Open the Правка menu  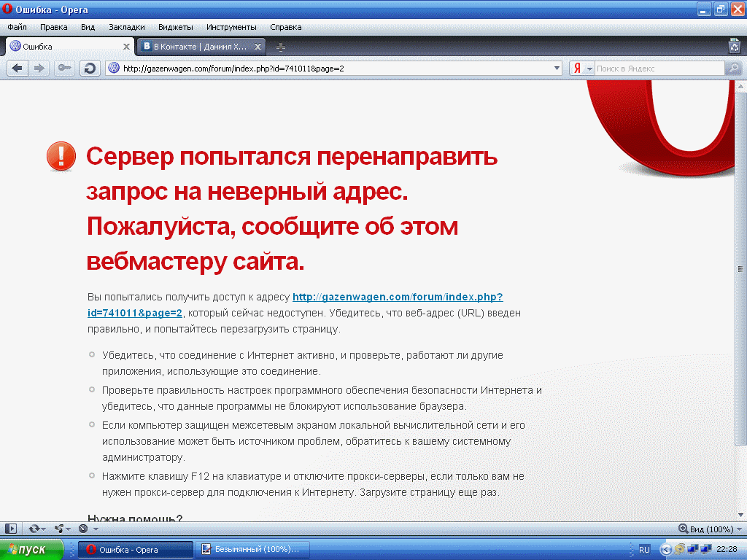click(x=53, y=27)
